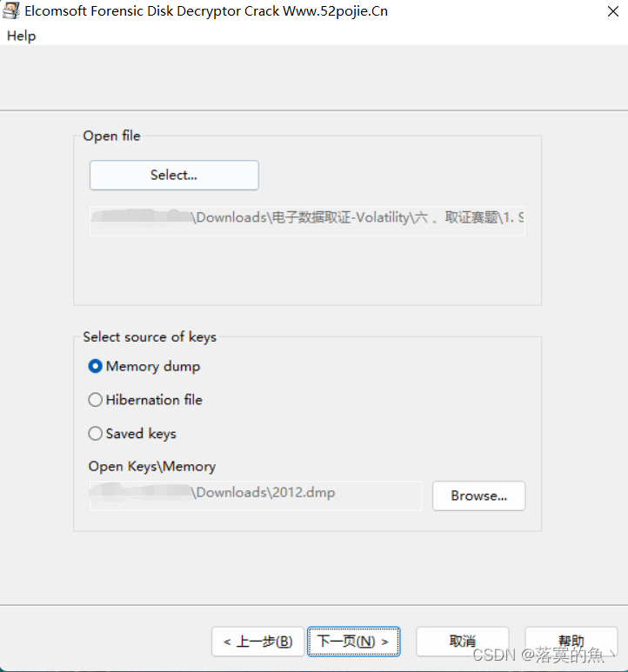This screenshot has height=672, width=628.
Task: Cancel the wizard with 取消 button
Action: click(x=462, y=642)
